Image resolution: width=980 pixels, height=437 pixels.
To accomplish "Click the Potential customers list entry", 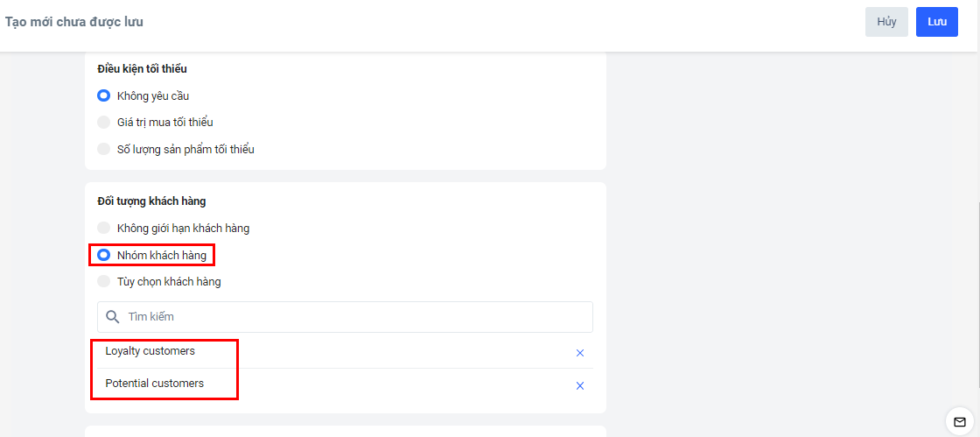I will point(155,384).
